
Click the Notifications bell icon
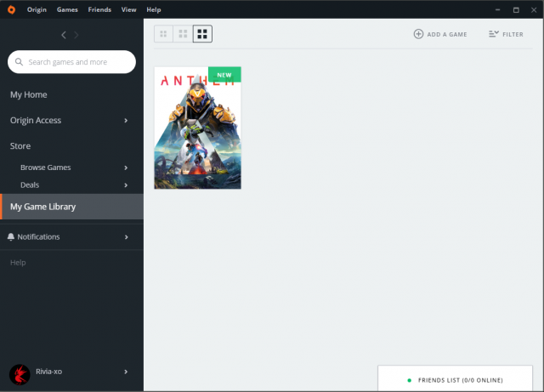[11, 236]
